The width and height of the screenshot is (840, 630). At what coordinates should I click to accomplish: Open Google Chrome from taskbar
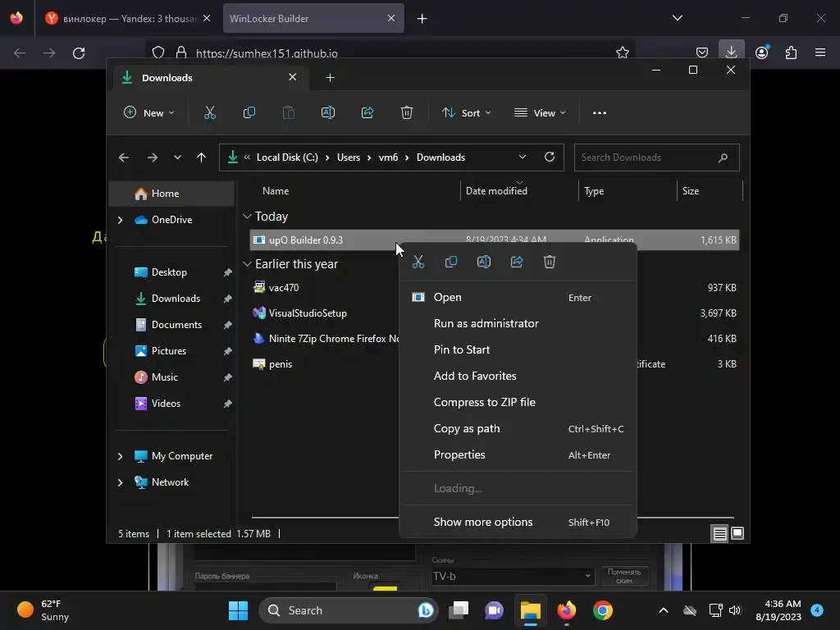point(603,610)
